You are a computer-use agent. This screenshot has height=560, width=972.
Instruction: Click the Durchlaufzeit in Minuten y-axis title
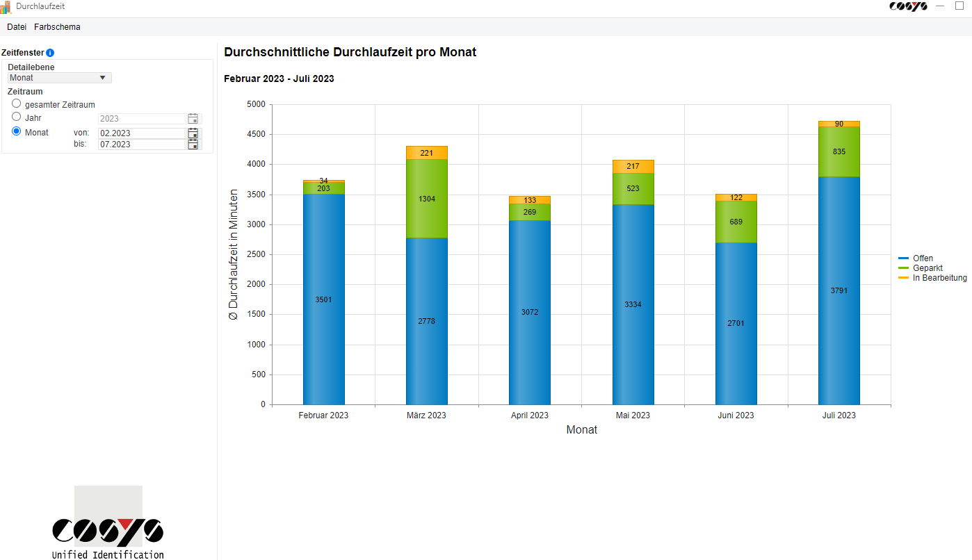[x=234, y=254]
